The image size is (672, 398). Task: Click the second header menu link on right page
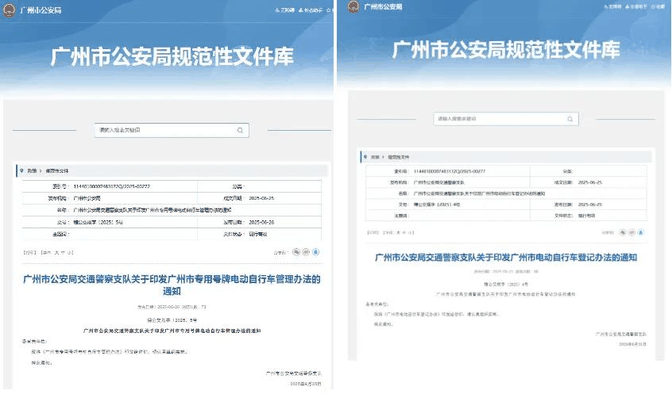[636, 6]
